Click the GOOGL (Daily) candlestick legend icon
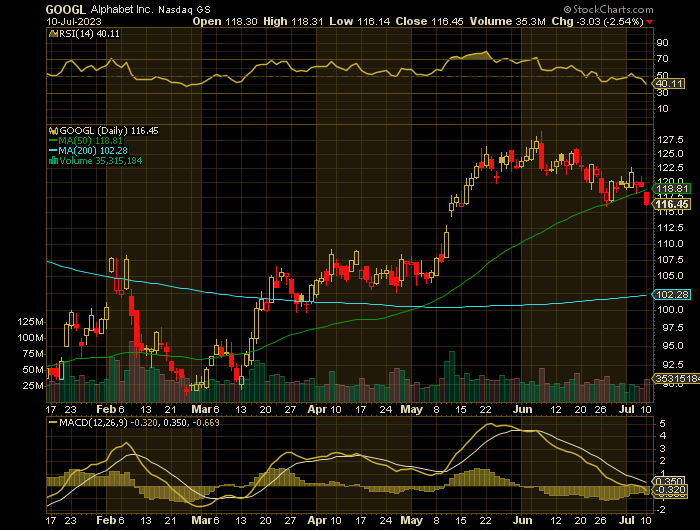 pyautogui.click(x=53, y=131)
